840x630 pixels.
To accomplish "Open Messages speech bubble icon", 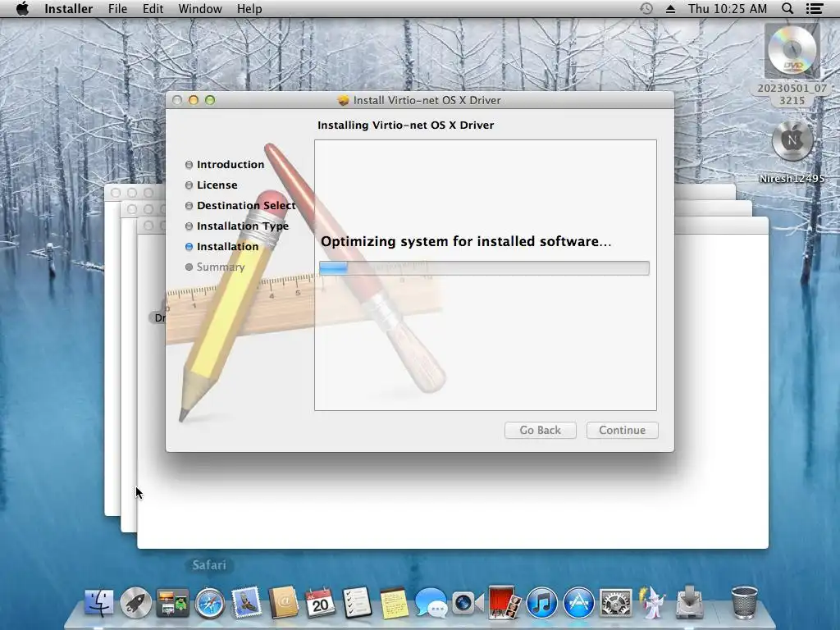I will [431, 603].
